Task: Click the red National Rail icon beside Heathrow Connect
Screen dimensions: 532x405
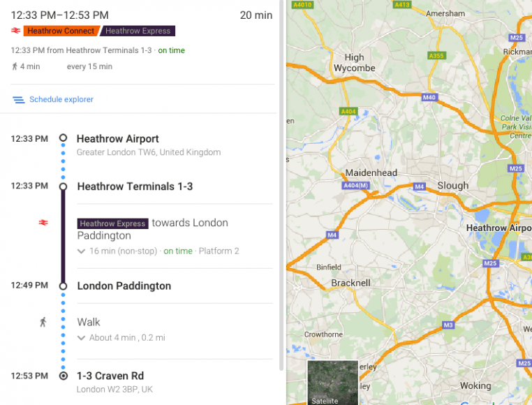Action: tap(15, 31)
